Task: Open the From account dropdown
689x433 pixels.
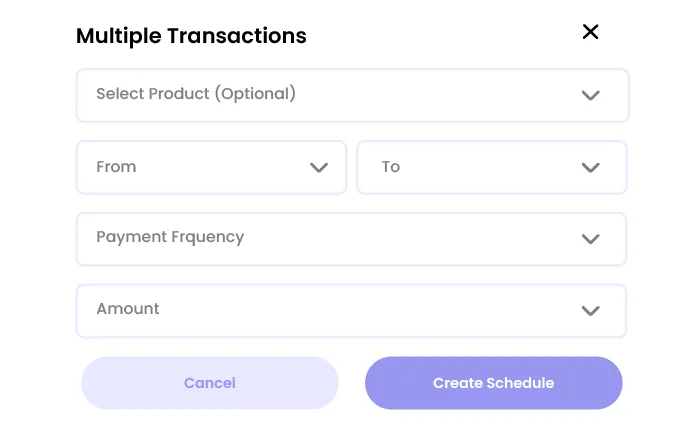Action: pos(211,167)
